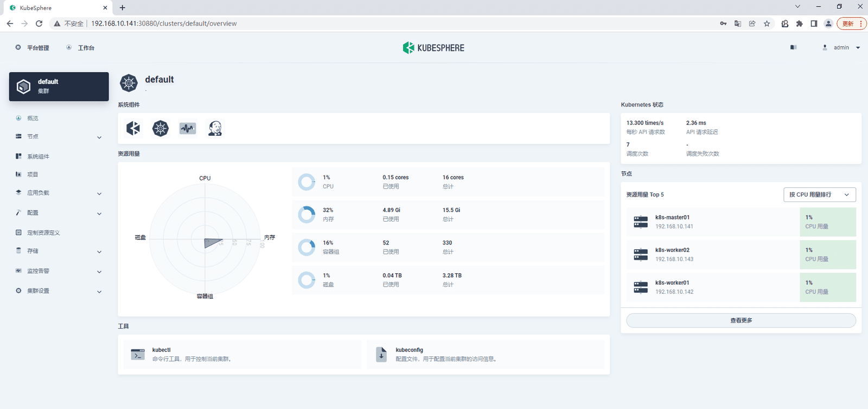Viewport: 868px width, 409px height.
Task: Click the browser translate page icon
Action: coord(738,23)
